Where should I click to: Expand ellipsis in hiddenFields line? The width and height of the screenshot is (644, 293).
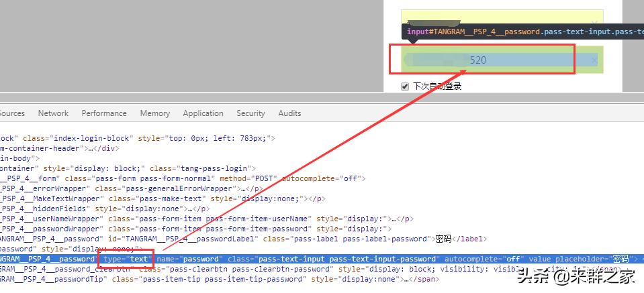(191, 209)
